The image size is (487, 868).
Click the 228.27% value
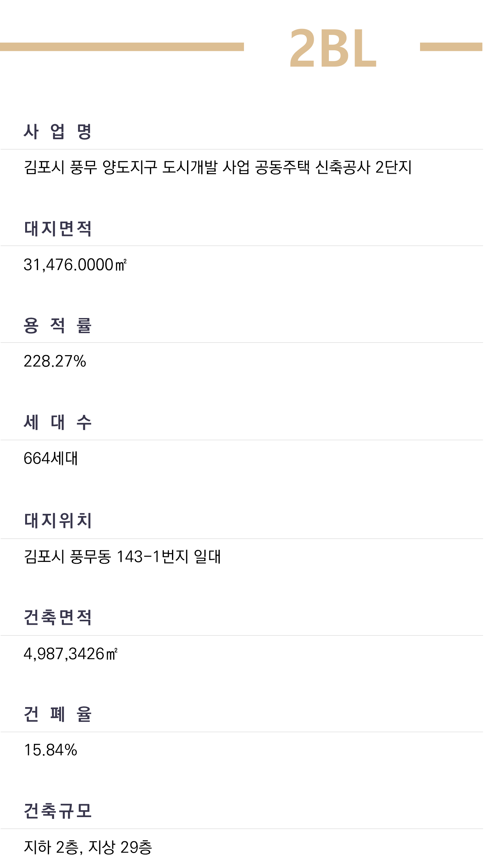(55, 361)
